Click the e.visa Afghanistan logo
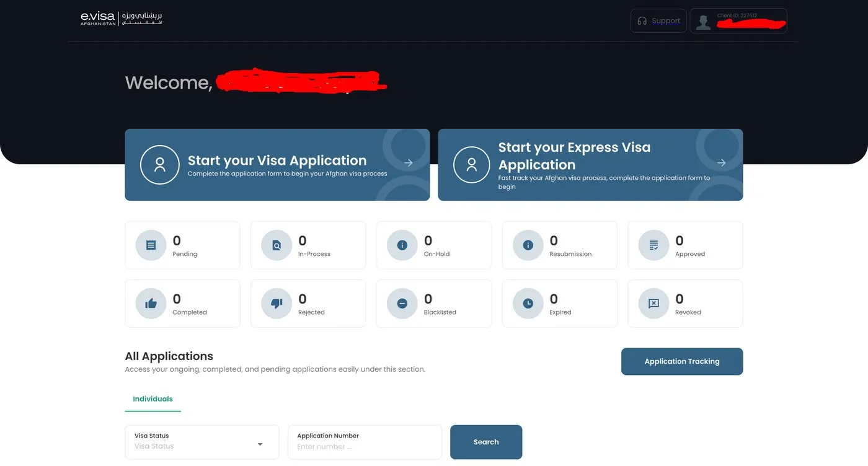 pos(122,19)
